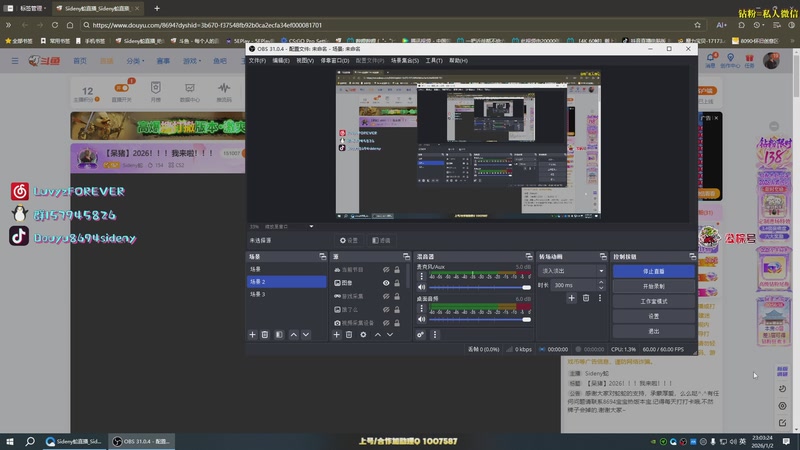Open OBS 场景集合(S) menu
Screen dimensions: 800x450
pos(405,60)
